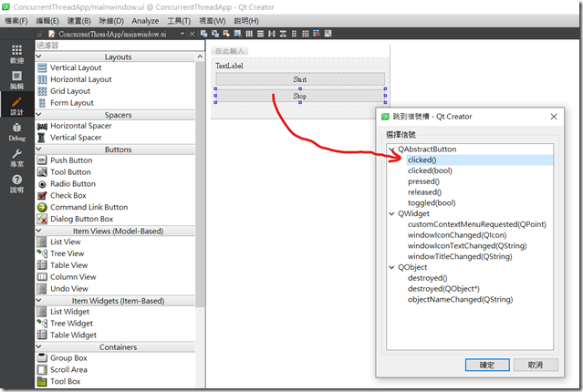Collapse QAbstractButton signal group

(x=392, y=150)
